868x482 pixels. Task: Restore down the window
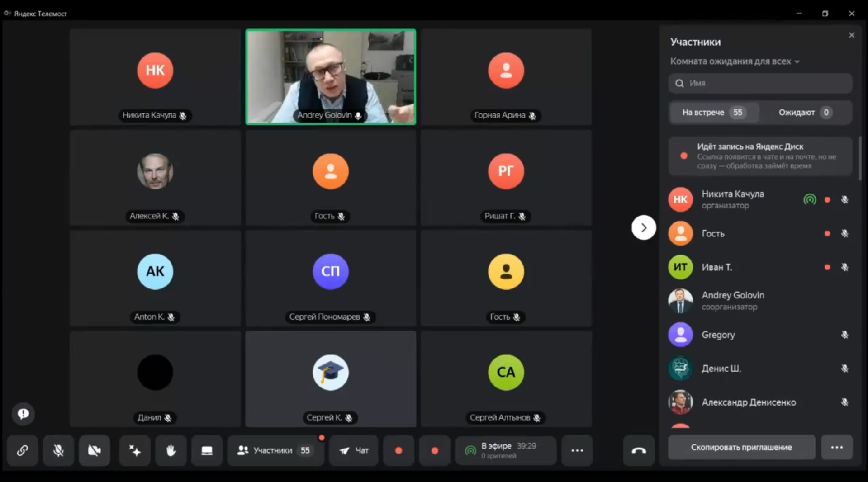[x=825, y=14]
